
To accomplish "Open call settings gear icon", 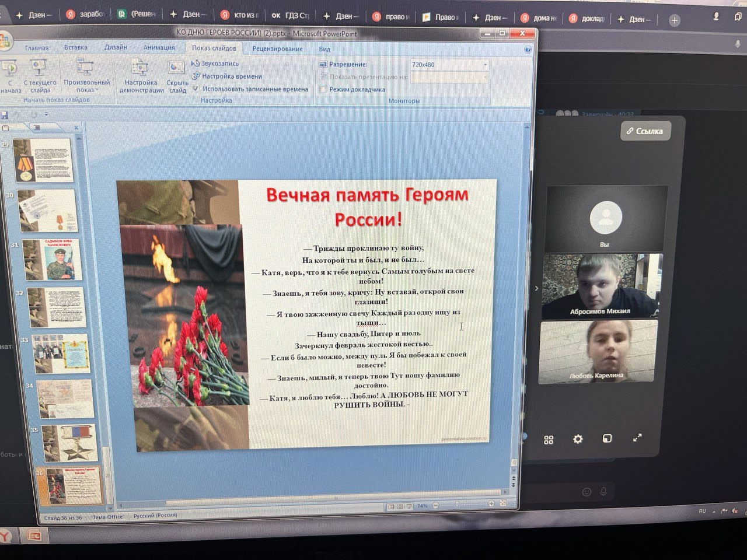I will click(578, 439).
